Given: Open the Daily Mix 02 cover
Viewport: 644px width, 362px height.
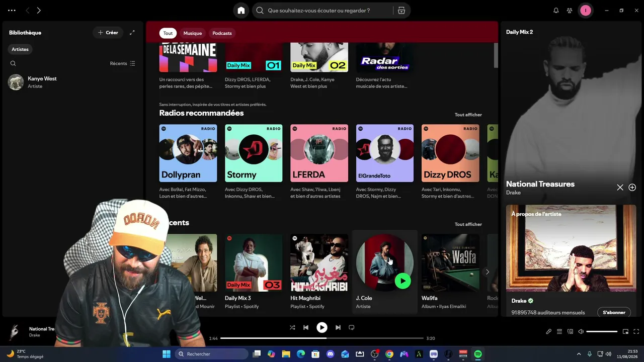Looking at the screenshot, I should (x=319, y=57).
